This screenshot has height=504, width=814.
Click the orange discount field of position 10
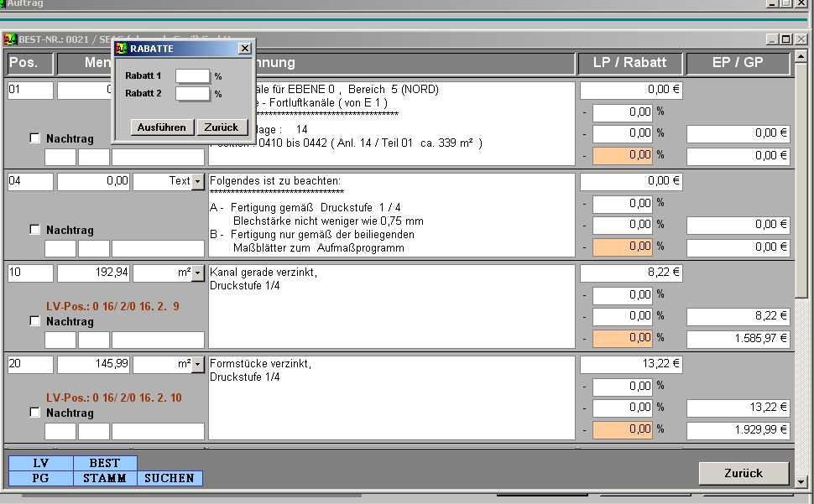(x=622, y=339)
